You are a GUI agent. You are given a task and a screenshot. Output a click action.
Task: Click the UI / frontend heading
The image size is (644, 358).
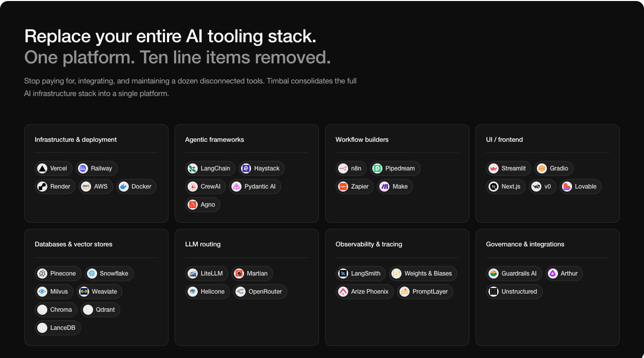[504, 140]
